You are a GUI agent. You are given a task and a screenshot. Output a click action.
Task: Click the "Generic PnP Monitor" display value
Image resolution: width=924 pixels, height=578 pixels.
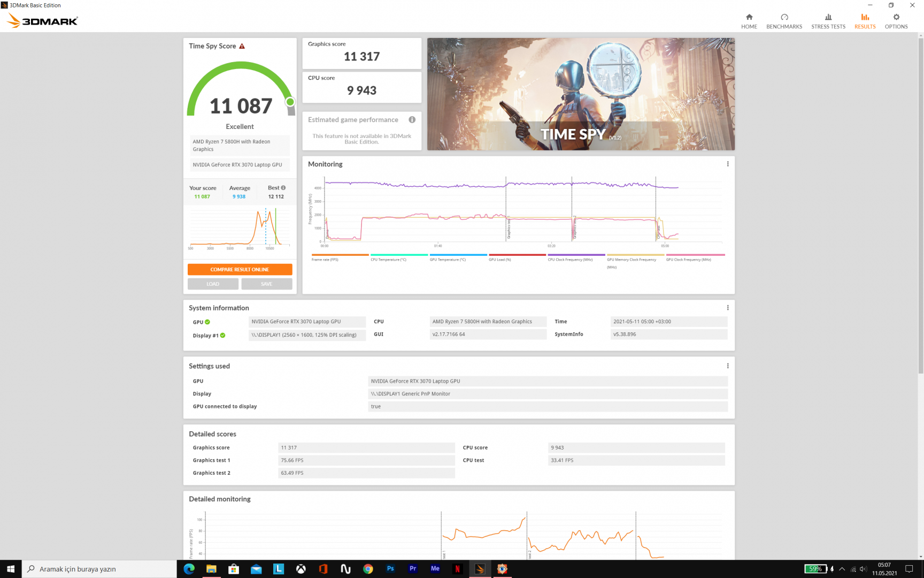click(x=426, y=394)
